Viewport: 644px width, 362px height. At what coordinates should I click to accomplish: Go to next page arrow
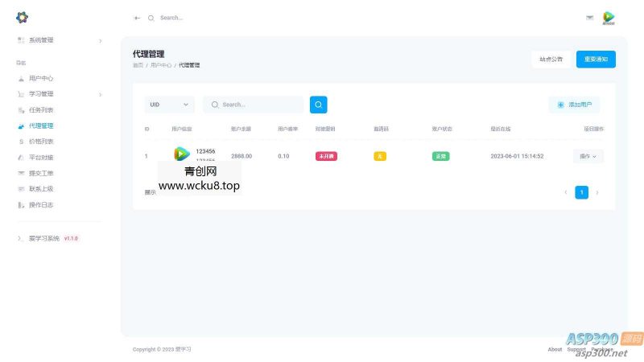pos(597,192)
